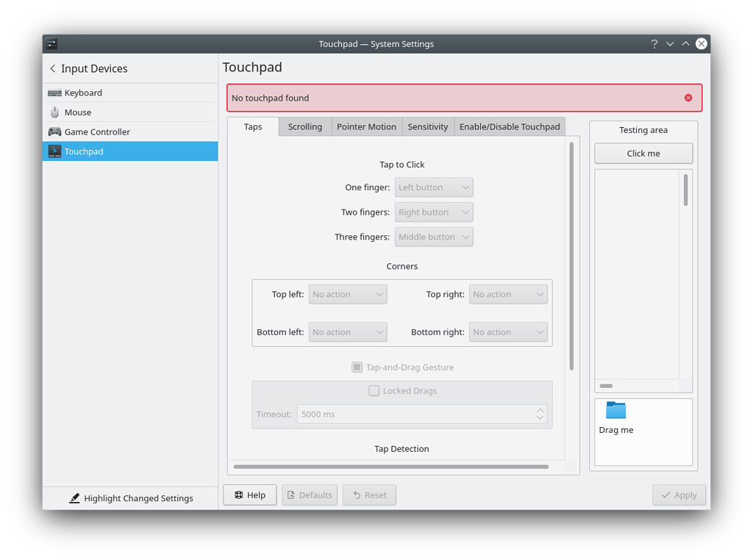Click the 'Drag me' folder thumbnail

tap(615, 410)
